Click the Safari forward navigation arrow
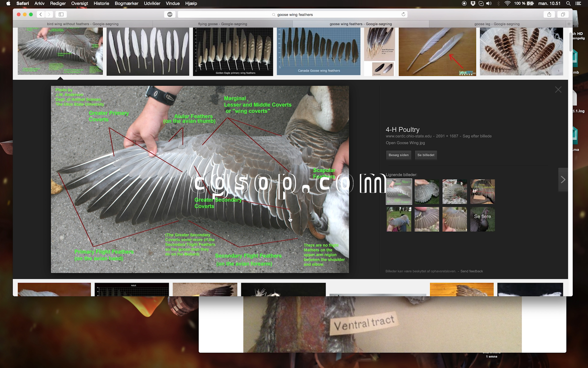588x368 pixels. coord(49,14)
